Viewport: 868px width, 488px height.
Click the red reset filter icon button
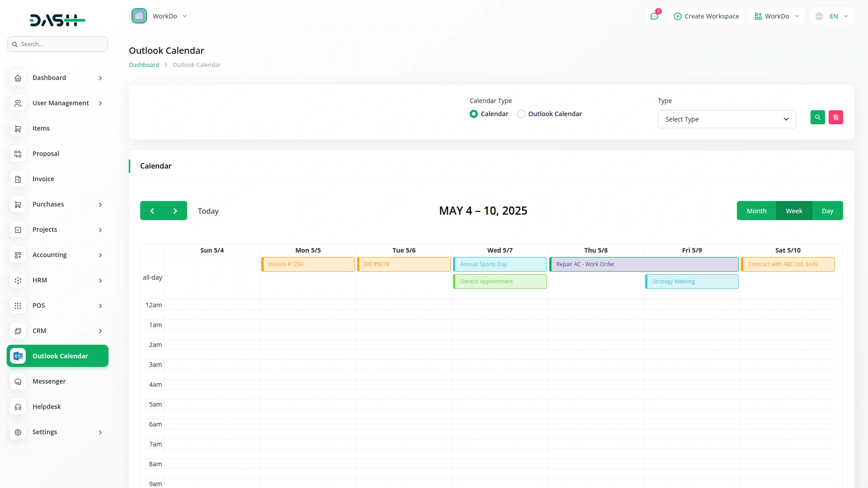835,117
